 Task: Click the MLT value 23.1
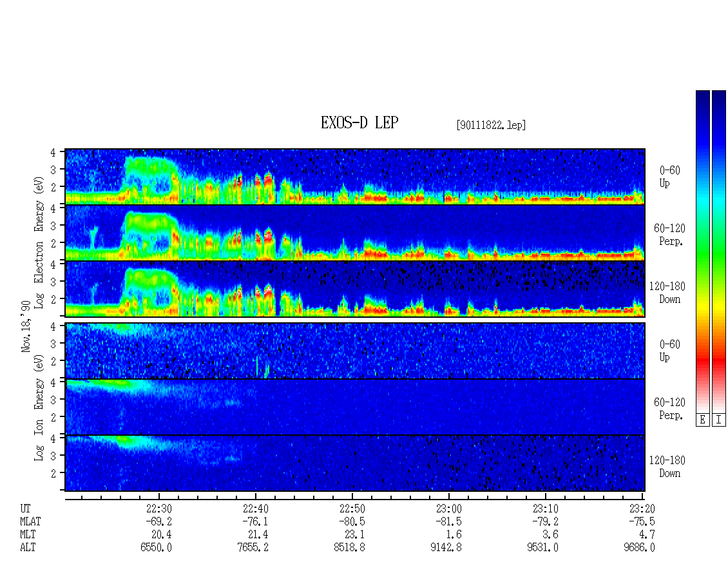pos(355,535)
